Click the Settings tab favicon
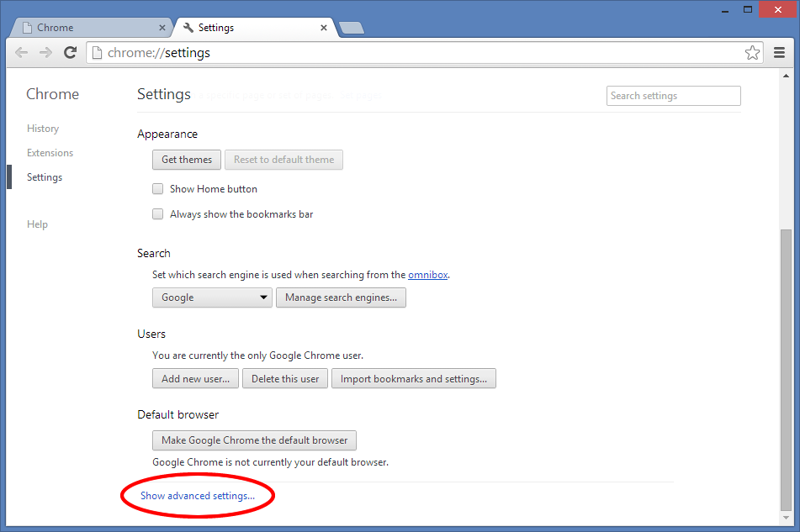 tap(187, 27)
